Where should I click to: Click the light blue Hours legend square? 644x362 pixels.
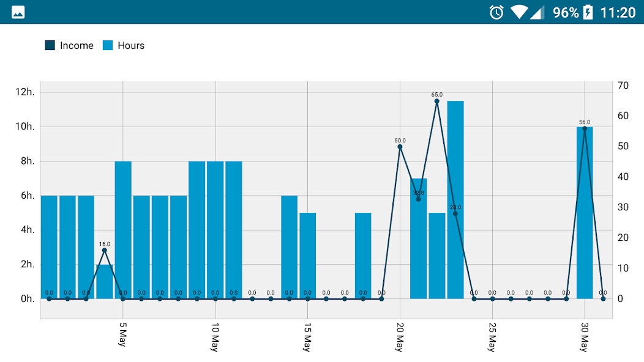108,45
